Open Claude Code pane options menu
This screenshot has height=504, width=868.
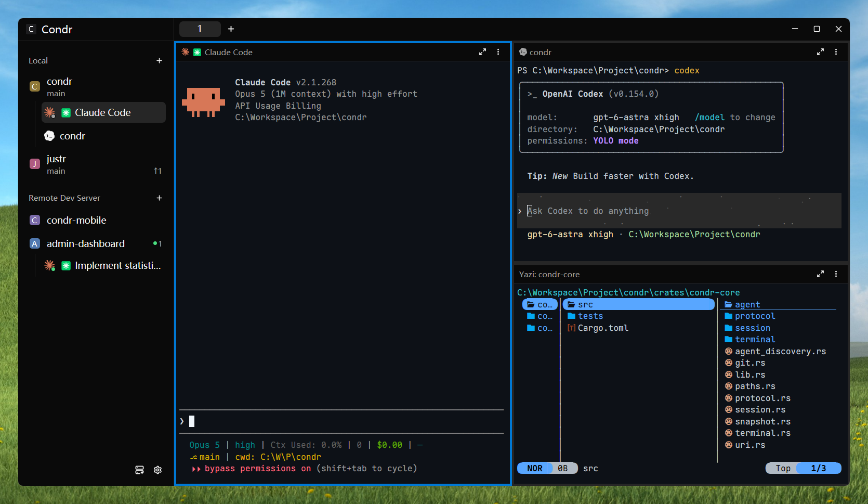tap(498, 52)
